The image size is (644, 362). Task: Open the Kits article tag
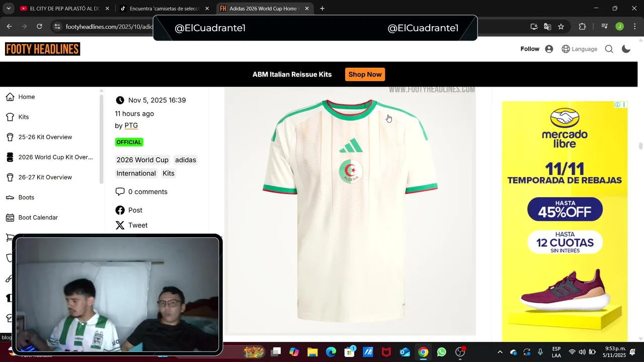(x=169, y=173)
